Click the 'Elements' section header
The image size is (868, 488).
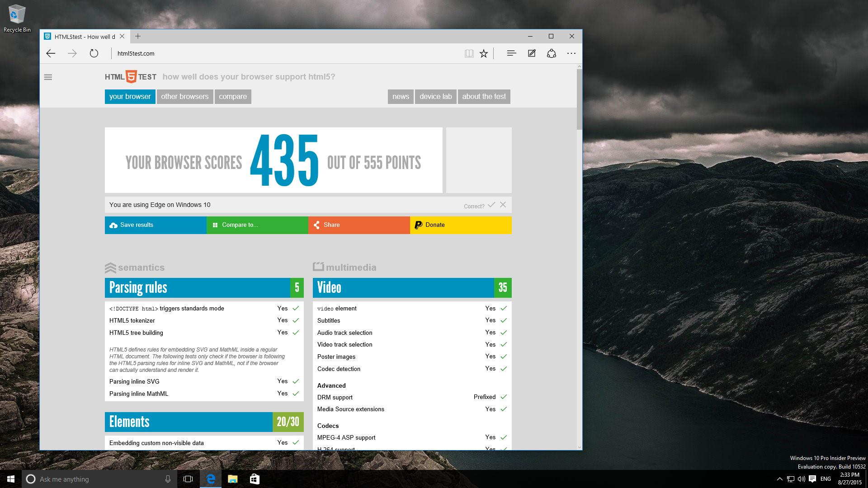point(204,422)
